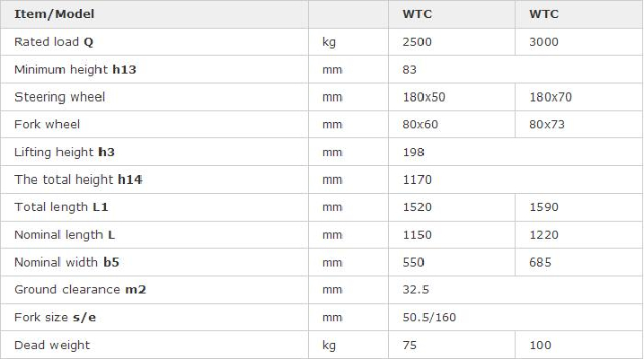Select the 685 nominal width value

tap(540, 262)
